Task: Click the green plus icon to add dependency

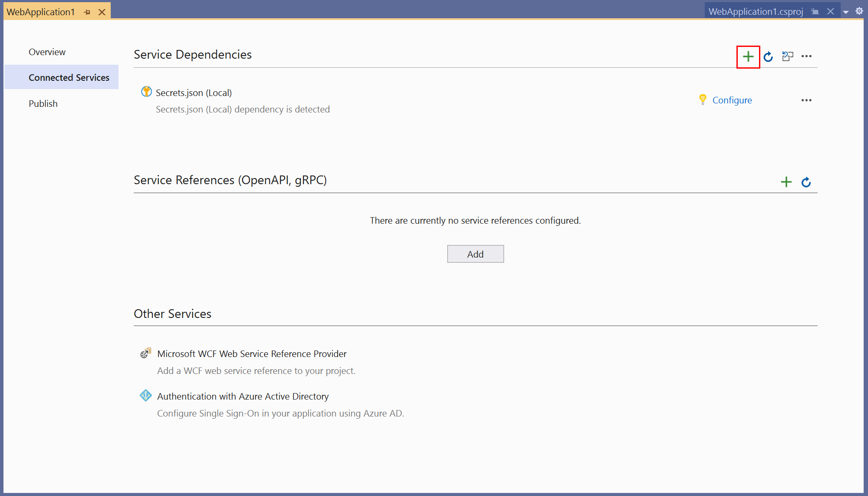Action: coord(748,56)
